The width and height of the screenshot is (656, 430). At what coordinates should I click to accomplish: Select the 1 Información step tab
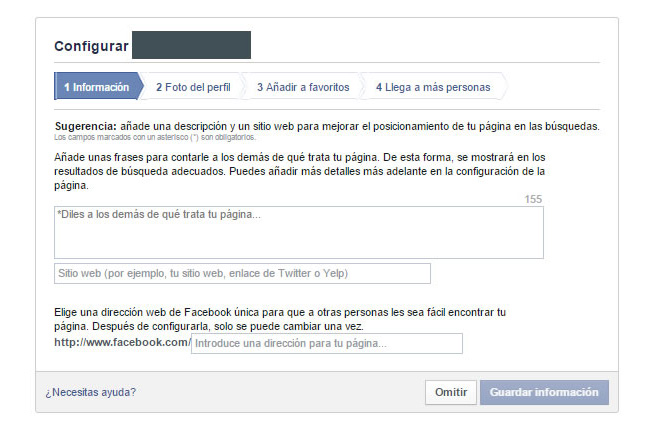click(99, 87)
